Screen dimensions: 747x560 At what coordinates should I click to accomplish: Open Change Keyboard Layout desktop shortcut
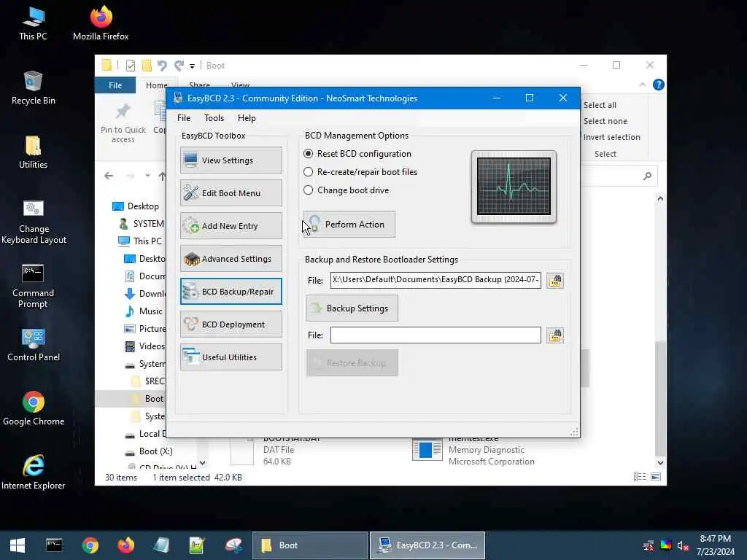pos(34,222)
